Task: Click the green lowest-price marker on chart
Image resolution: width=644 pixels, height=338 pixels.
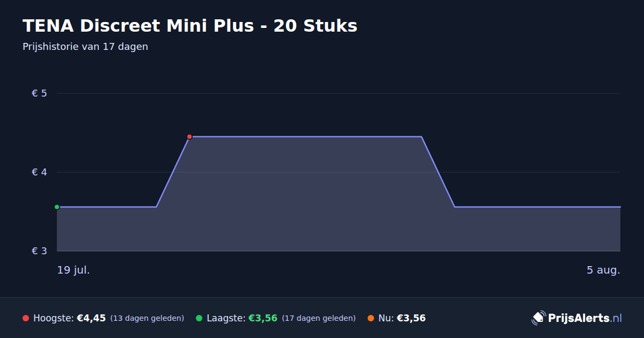Action: (57, 207)
